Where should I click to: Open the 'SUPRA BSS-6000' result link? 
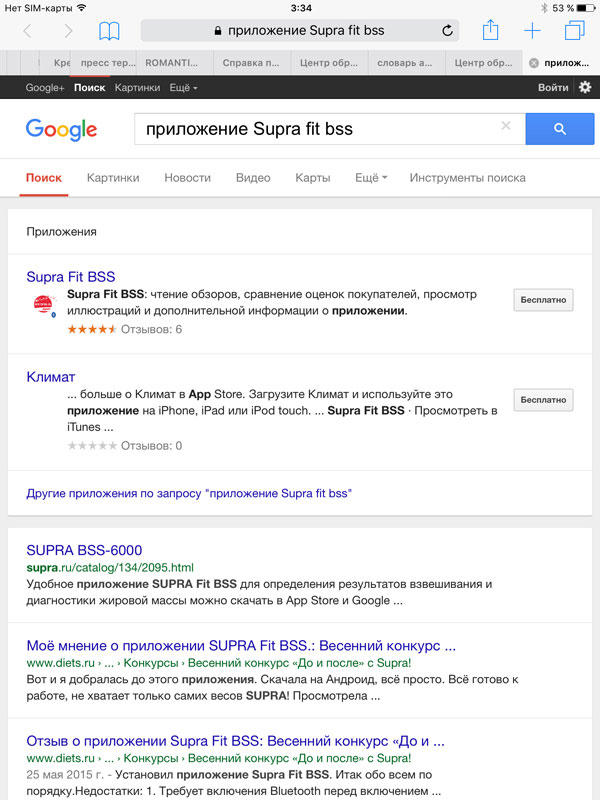84,550
